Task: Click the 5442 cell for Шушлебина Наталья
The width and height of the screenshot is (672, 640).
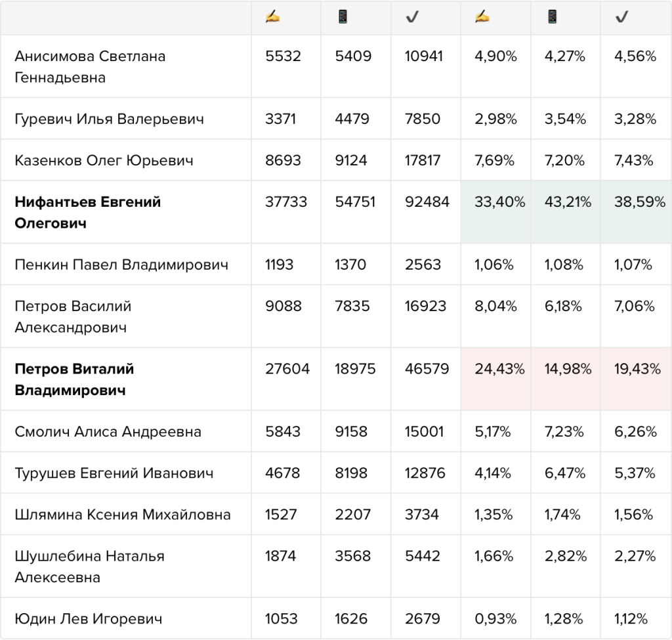Action: pyautogui.click(x=423, y=556)
